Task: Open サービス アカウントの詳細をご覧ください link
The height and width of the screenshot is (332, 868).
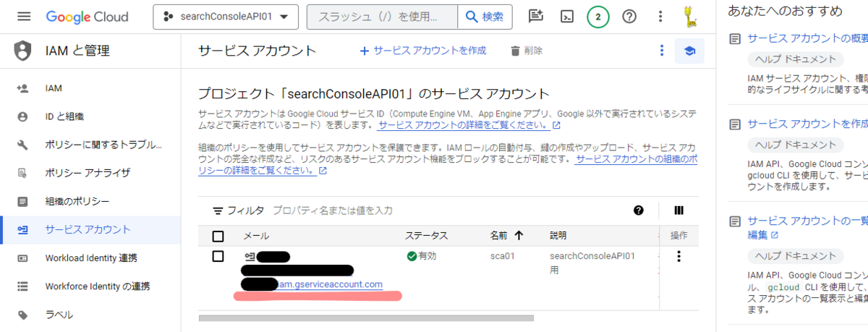Action: (469, 125)
